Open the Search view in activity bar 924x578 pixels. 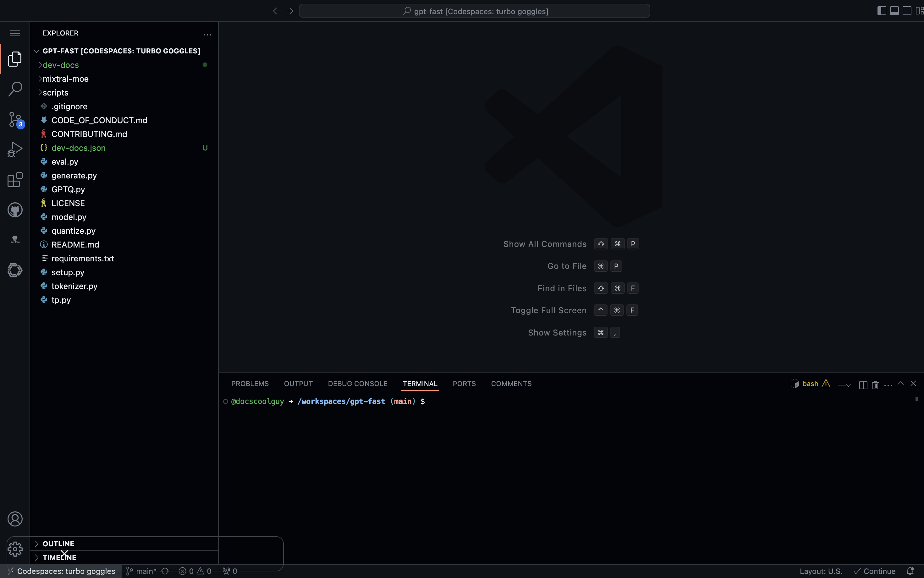coord(15,89)
